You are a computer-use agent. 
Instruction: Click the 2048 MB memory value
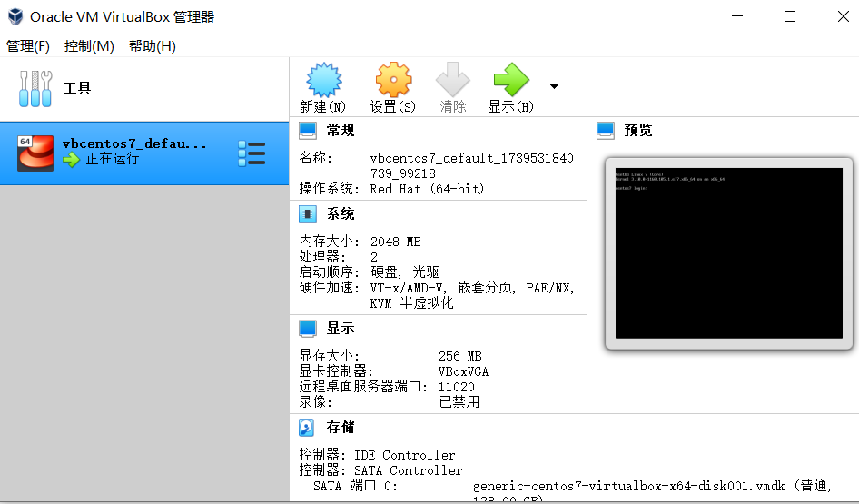pos(396,242)
